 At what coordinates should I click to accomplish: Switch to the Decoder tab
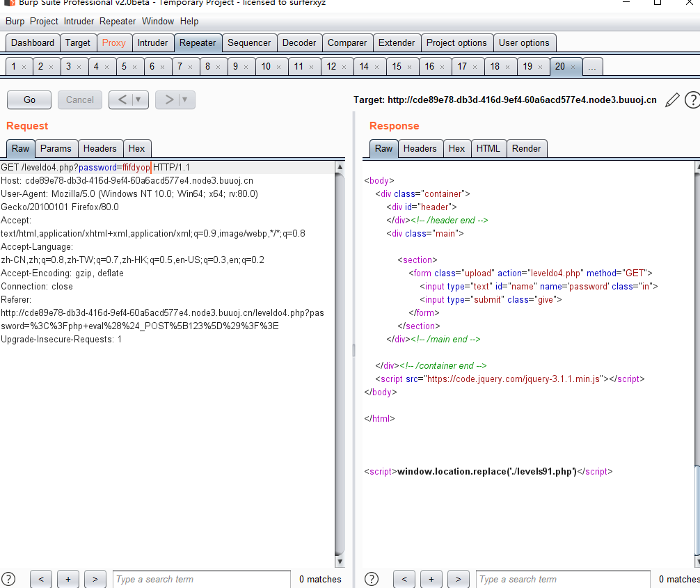[x=299, y=43]
